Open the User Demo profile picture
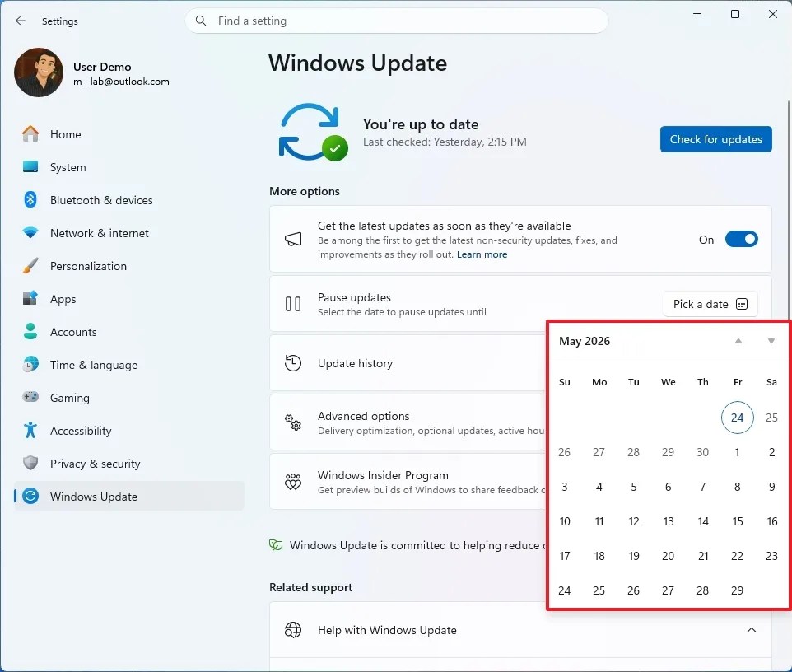 (x=39, y=72)
